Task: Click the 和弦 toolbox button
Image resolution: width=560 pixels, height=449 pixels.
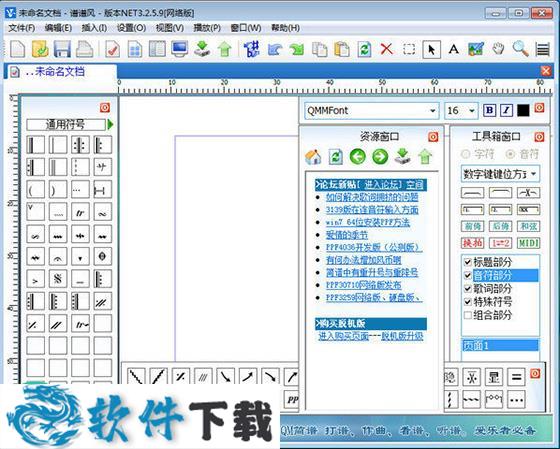Action: [x=529, y=226]
